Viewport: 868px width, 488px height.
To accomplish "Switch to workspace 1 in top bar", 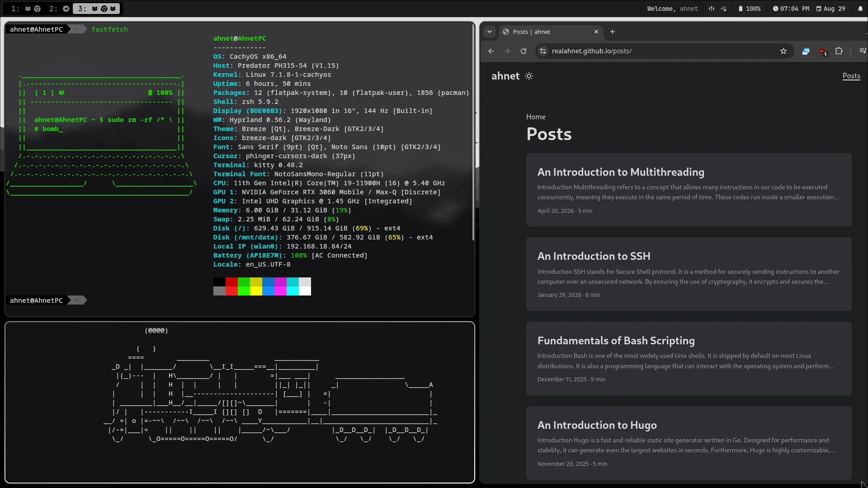I will point(26,9).
